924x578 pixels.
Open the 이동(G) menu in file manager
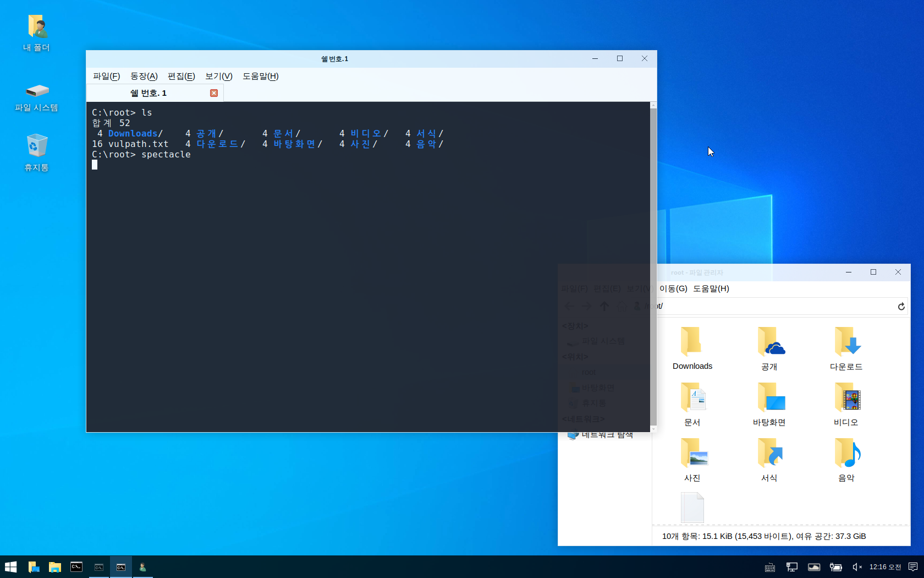click(673, 288)
